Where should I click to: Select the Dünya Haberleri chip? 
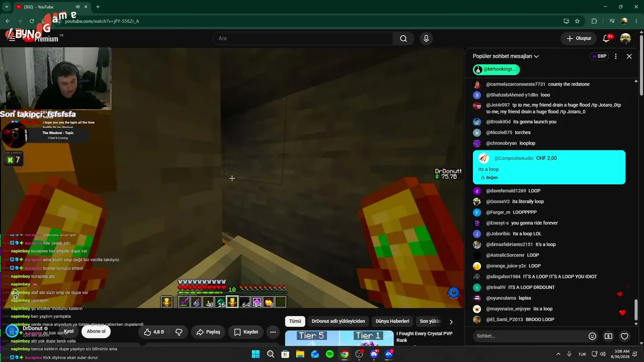point(392,321)
